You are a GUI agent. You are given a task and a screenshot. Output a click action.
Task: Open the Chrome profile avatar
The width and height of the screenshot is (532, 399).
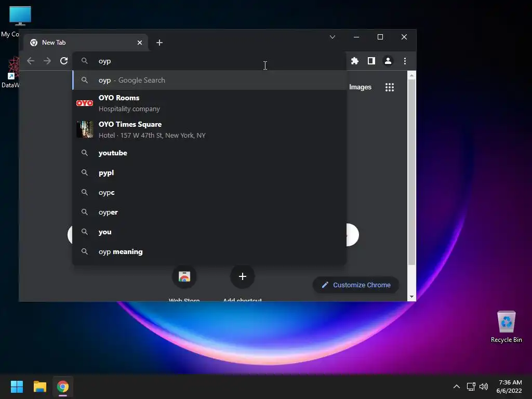pyautogui.click(x=388, y=61)
